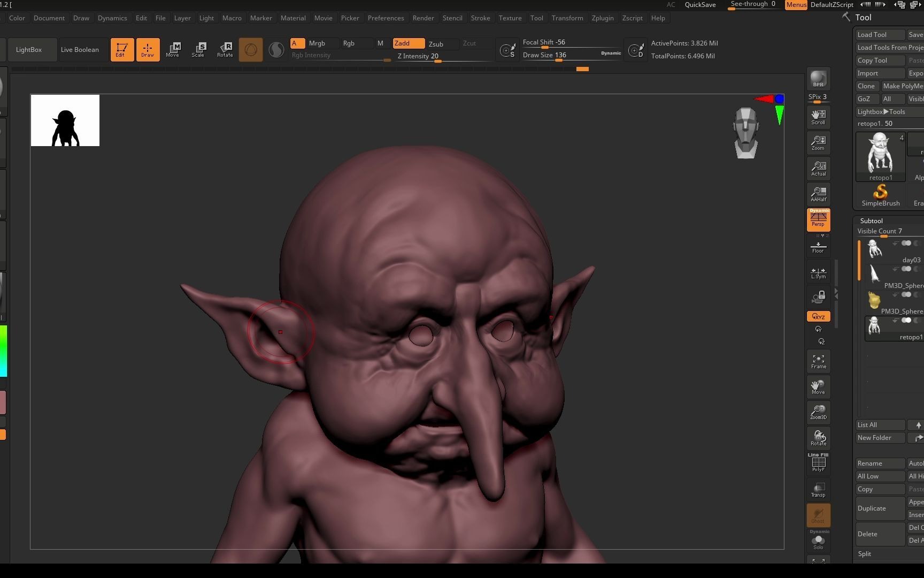Open the Stroke menu
This screenshot has width=924, height=578.
(480, 18)
